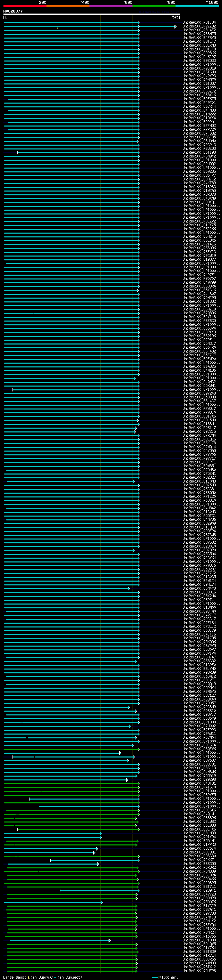Click hit label UniRef100_C4Y5A5
This screenshot has width=222, height=980.
click(199, 451)
